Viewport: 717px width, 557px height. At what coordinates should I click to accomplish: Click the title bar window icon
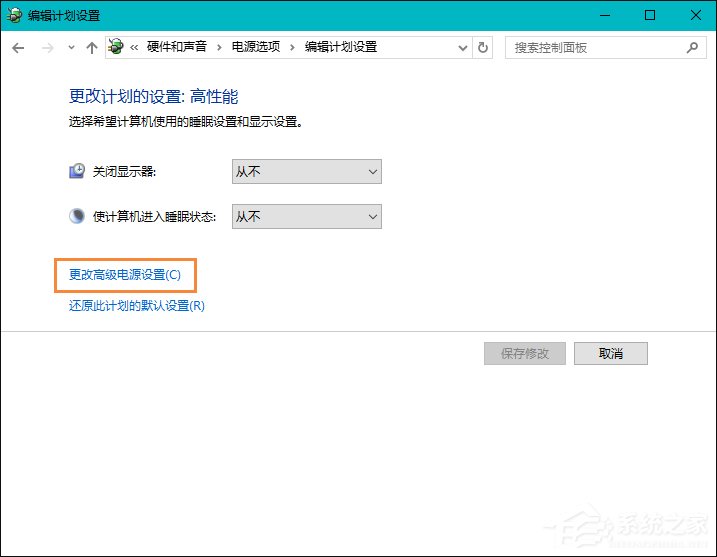pos(14,15)
